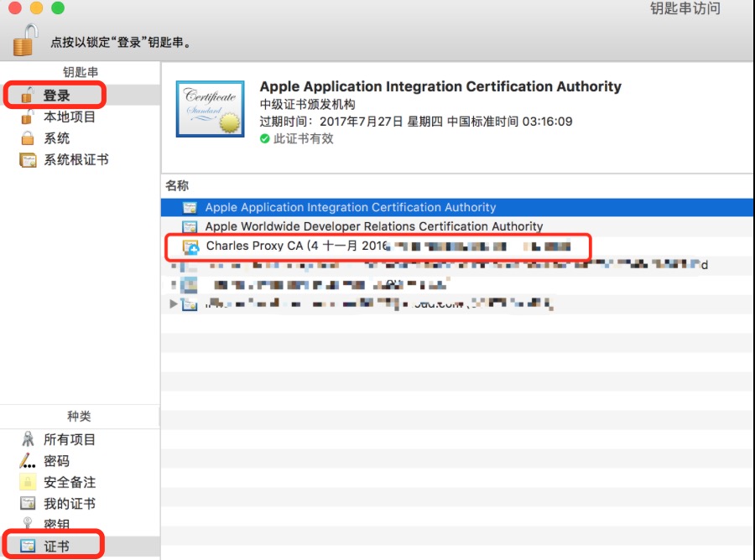Viewport: 755px width, 560px height.
Task: Click the yellow note icon beside 安全备注
Action: click(28, 481)
